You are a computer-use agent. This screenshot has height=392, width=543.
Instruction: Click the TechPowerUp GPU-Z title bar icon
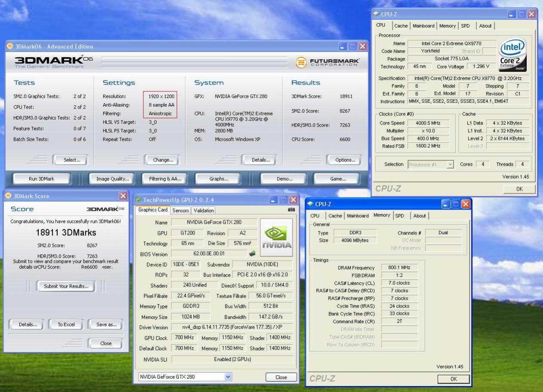point(138,200)
